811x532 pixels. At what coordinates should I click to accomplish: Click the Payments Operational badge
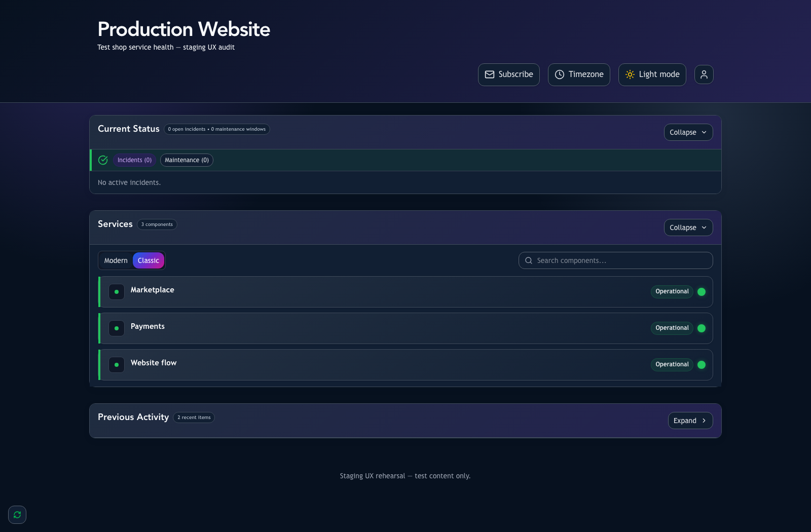pos(672,328)
